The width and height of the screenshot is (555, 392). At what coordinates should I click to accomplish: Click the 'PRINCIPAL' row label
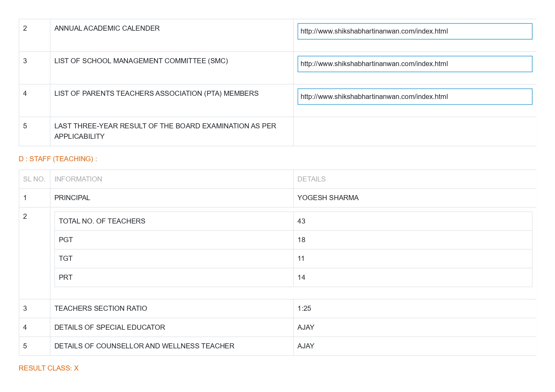click(x=72, y=198)
